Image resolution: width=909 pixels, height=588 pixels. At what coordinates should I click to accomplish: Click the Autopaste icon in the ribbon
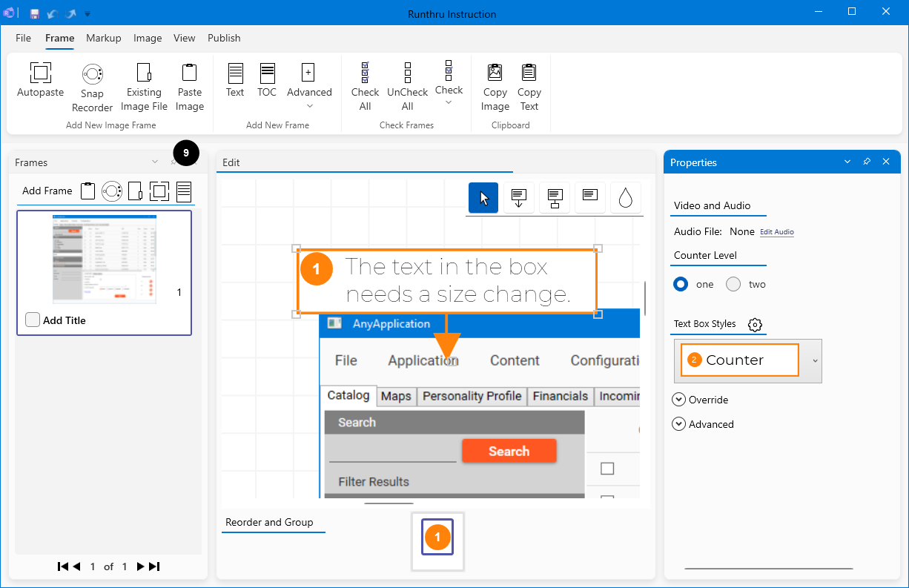click(40, 73)
